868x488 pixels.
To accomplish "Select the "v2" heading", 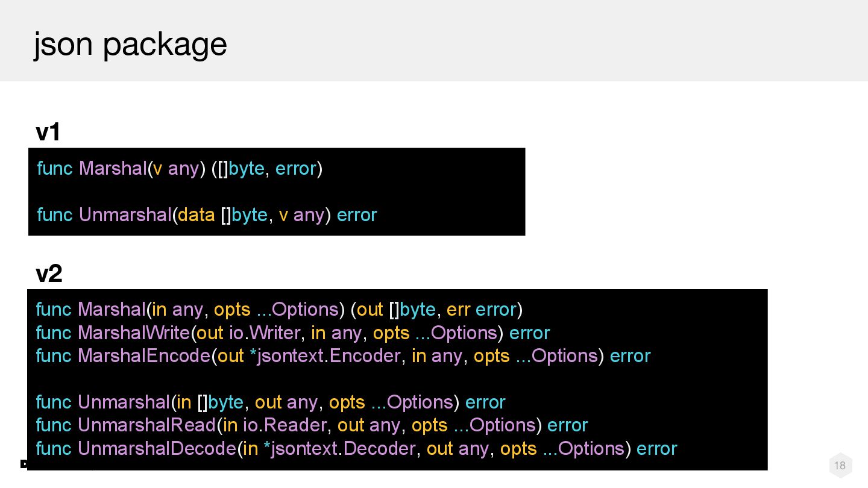I will pyautogui.click(x=49, y=274).
